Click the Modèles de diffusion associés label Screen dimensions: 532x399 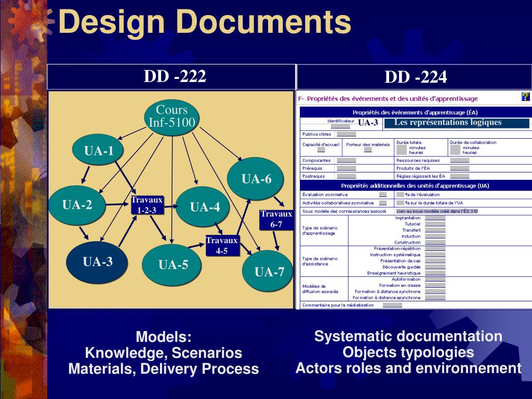click(x=320, y=289)
